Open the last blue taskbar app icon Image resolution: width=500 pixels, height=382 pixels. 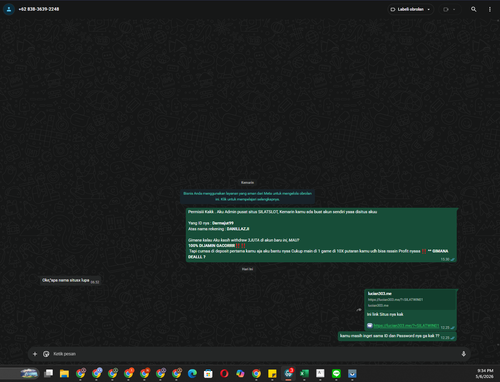point(352,374)
